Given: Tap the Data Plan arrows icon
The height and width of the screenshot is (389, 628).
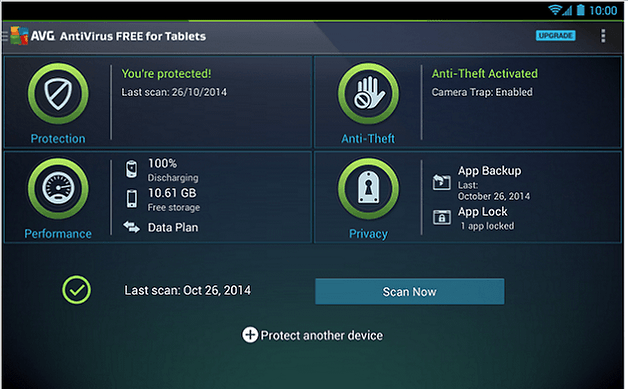Looking at the screenshot, I should tap(131, 227).
